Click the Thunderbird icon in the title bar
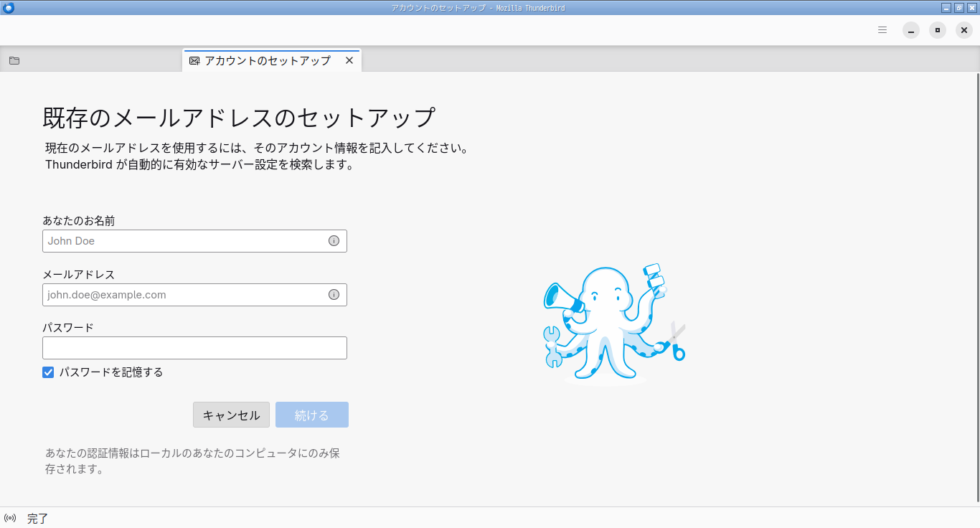The width and height of the screenshot is (980, 528). [x=9, y=7]
